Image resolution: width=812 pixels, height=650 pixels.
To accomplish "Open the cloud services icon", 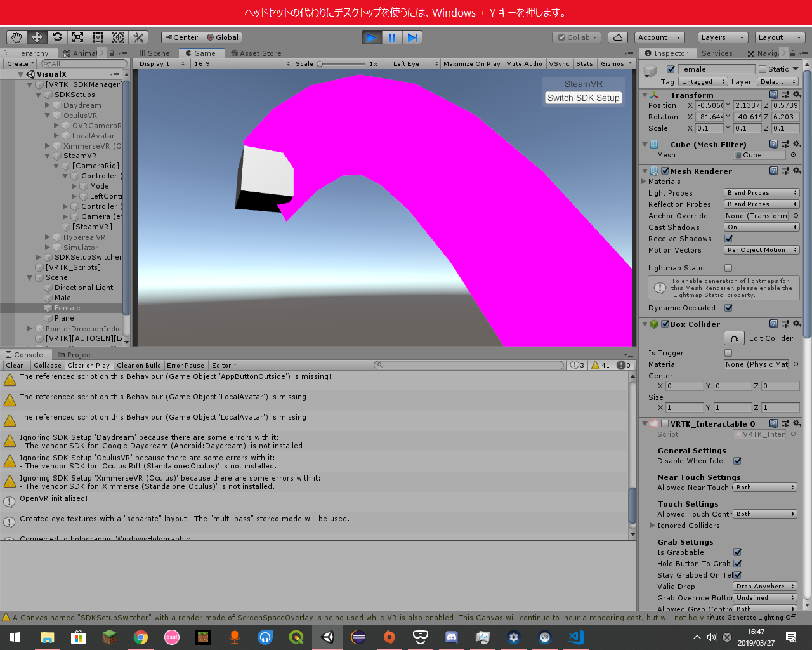I will click(x=617, y=37).
